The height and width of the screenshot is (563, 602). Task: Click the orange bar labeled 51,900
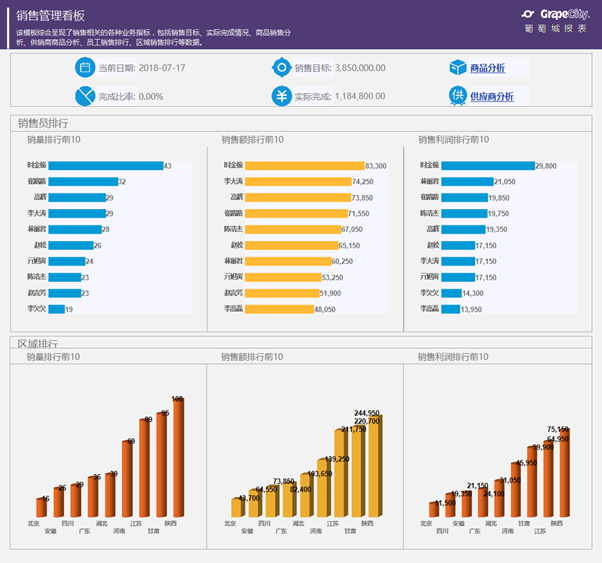282,293
